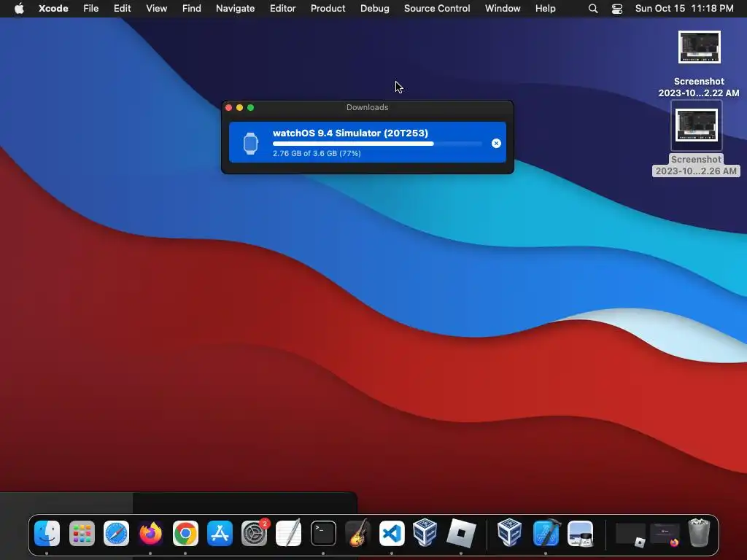The height and width of the screenshot is (560, 747).
Task: Open Google Chrome from the Dock
Action: (x=185, y=533)
